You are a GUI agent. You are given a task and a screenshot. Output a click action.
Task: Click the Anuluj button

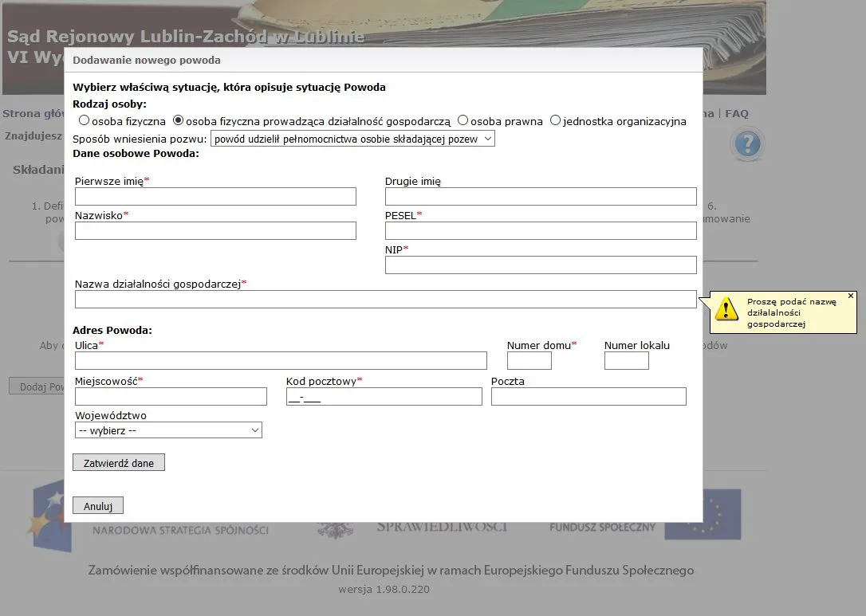[x=98, y=506]
